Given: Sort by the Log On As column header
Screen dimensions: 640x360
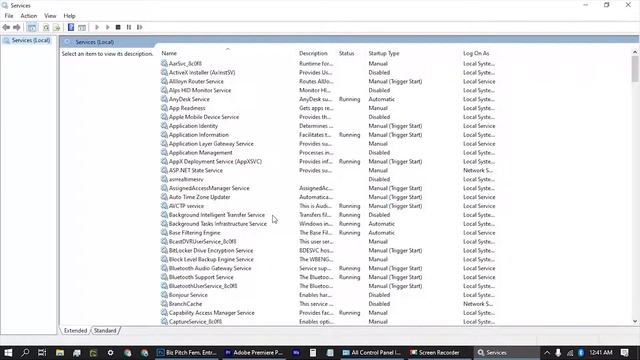Looking at the screenshot, I should coord(476,53).
